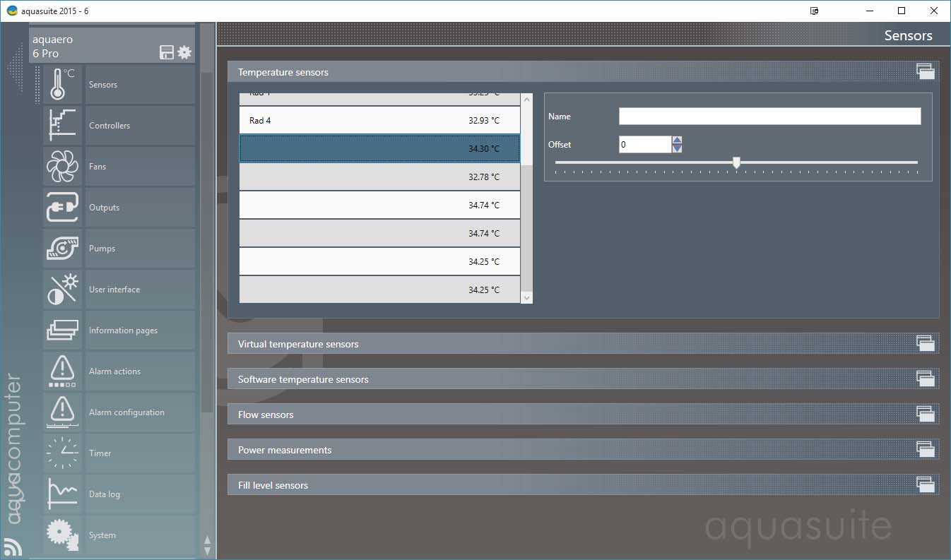Expand the Flow sensors section

[583, 415]
